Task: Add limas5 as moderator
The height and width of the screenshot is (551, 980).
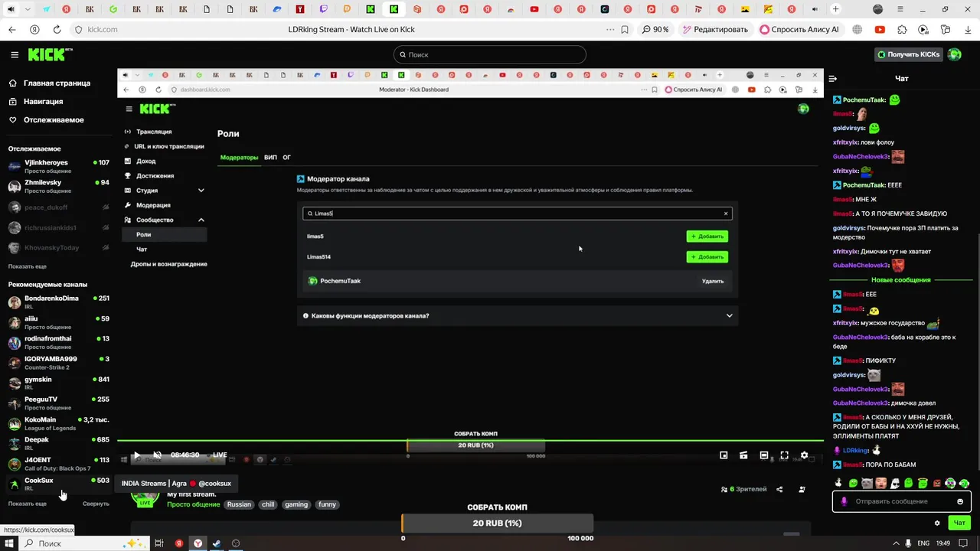Action: [707, 236]
